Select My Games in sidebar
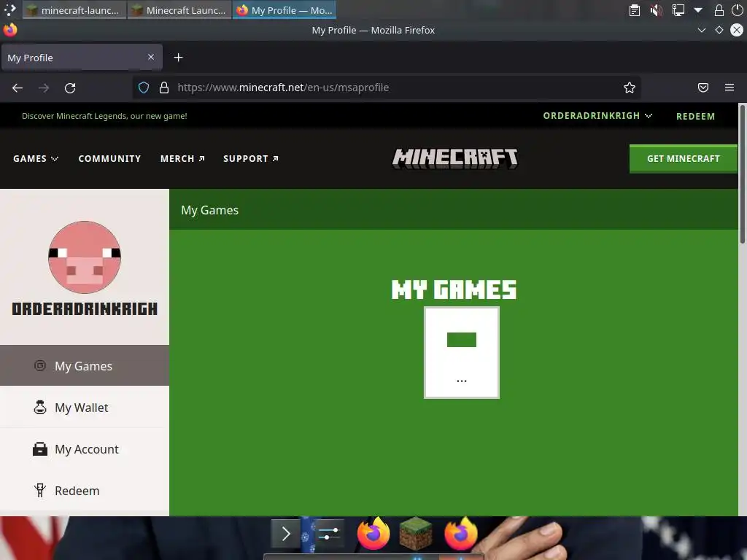Viewport: 747px width, 560px height. 85,366
